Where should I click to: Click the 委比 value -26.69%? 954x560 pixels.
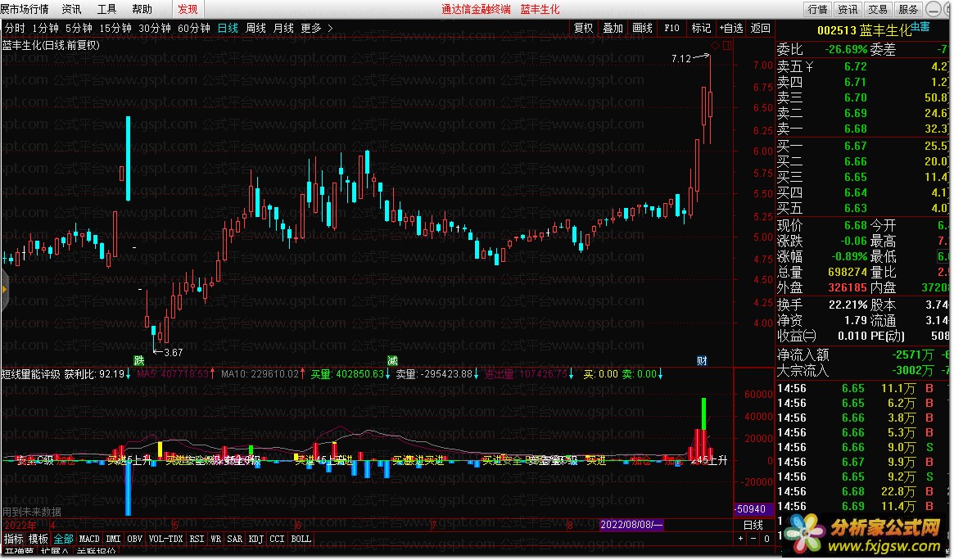point(846,49)
